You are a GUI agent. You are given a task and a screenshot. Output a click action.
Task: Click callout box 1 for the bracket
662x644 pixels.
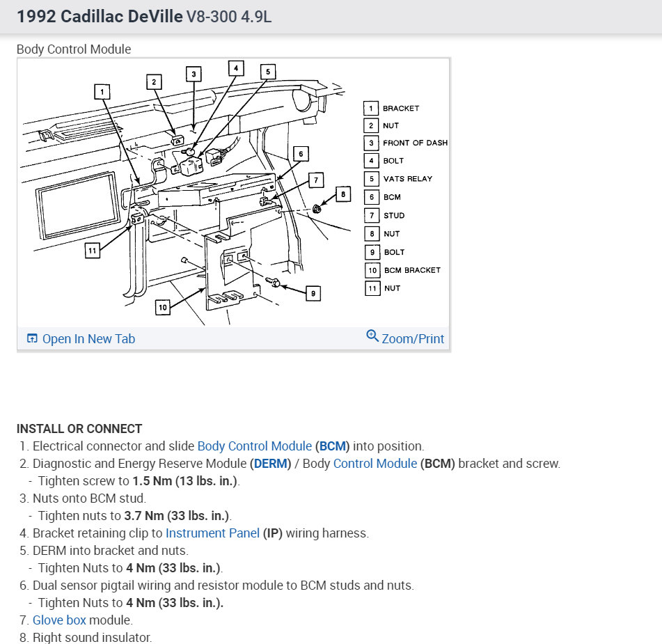[102, 92]
